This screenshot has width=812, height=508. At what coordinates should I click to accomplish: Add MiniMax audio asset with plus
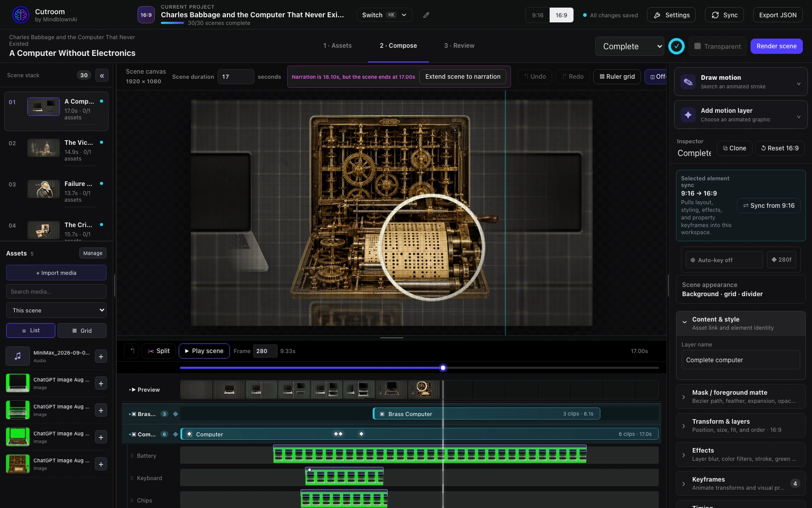click(101, 357)
